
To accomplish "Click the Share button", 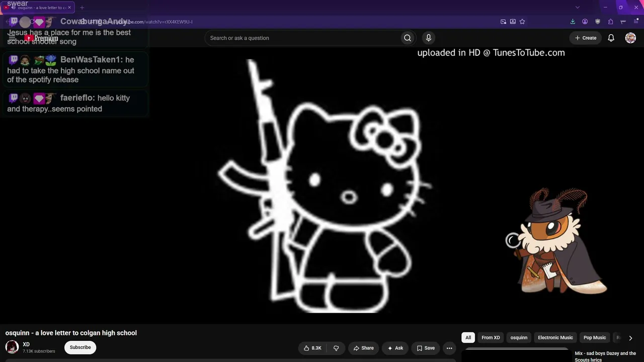I will pyautogui.click(x=363, y=348).
